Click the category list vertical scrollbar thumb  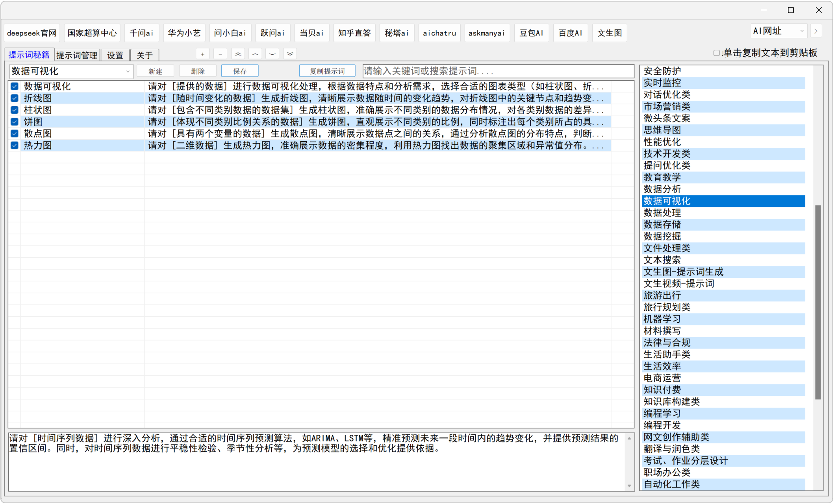coord(818,302)
